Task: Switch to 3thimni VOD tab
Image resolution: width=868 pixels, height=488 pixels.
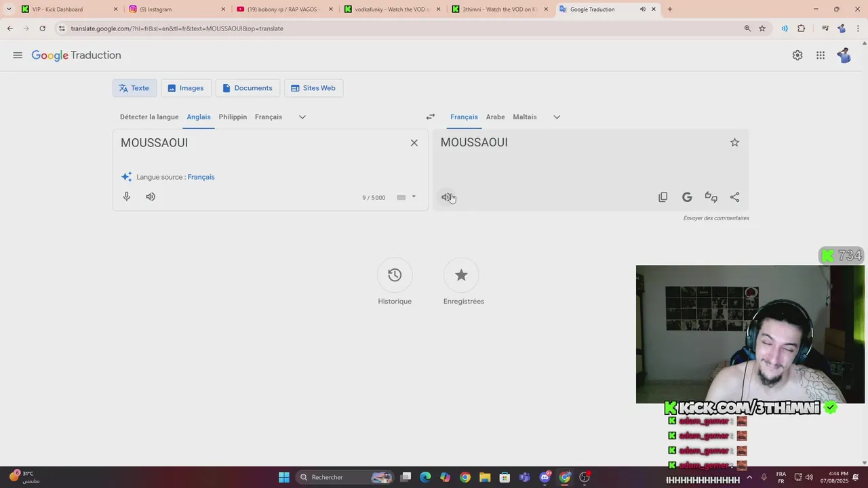Action: 498,9
